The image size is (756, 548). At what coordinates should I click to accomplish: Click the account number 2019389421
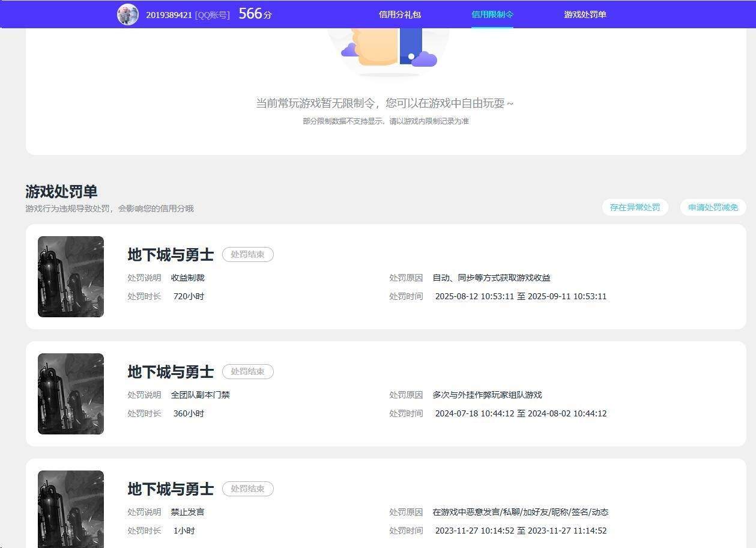pos(169,14)
